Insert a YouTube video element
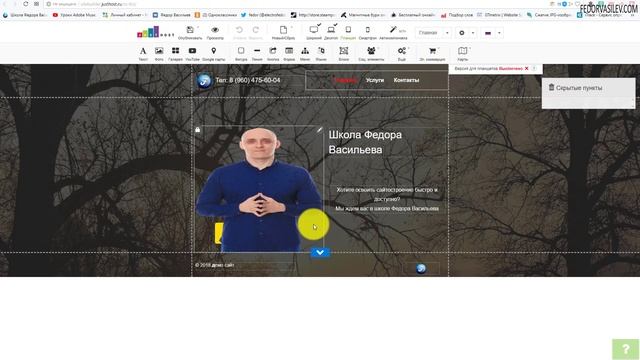The width and height of the screenshot is (640, 360). (192, 51)
